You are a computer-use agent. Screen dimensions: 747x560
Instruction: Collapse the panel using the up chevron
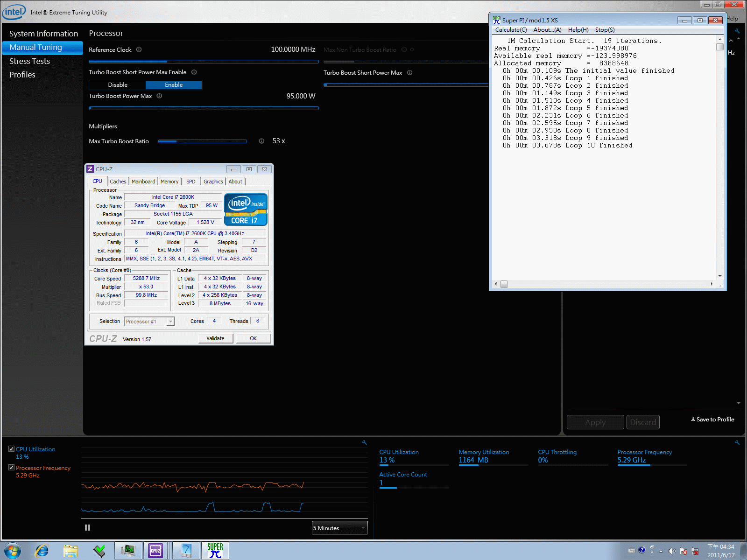[731, 41]
